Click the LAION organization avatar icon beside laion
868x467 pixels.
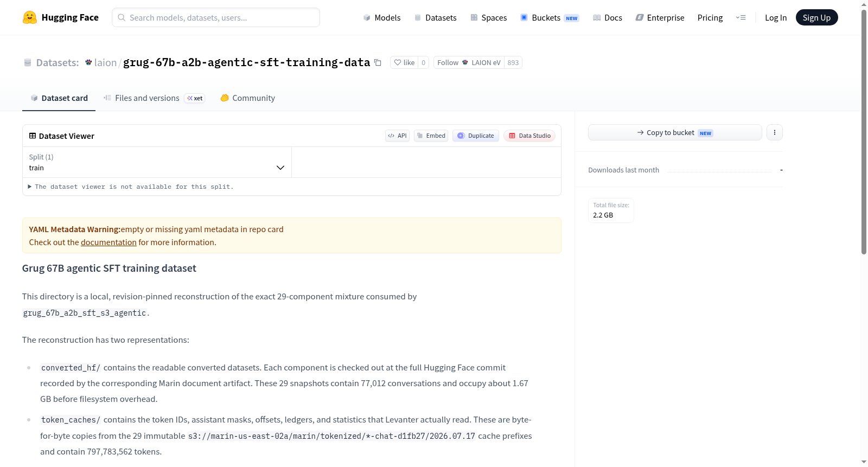coord(88,62)
